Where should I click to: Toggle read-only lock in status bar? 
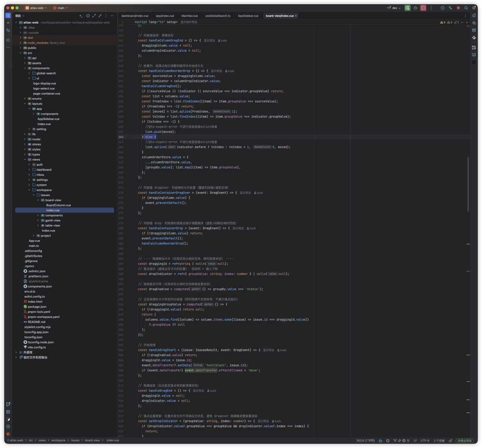pos(450,441)
